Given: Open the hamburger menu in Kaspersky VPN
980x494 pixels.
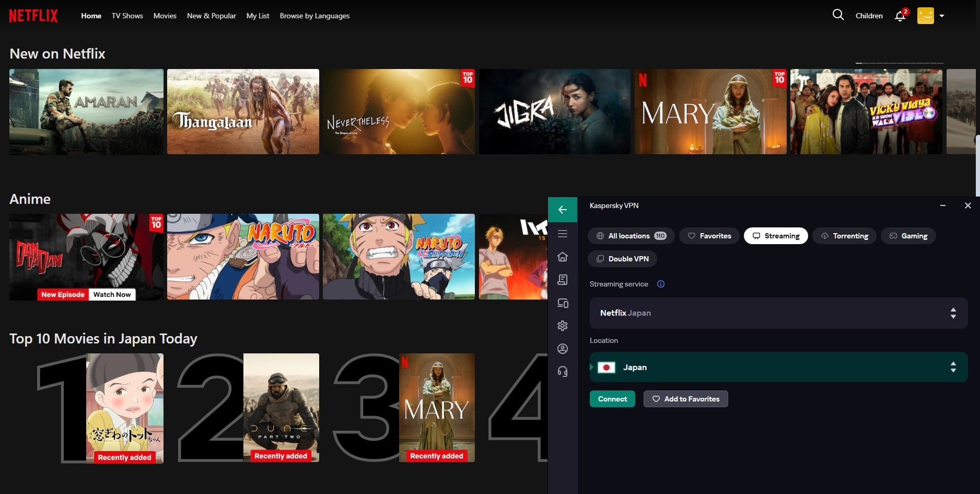Looking at the screenshot, I should 563,233.
